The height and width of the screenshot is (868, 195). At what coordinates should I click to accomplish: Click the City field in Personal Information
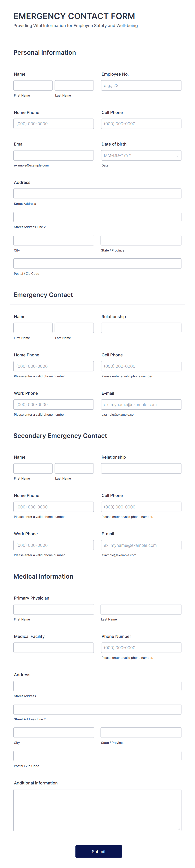click(x=54, y=240)
